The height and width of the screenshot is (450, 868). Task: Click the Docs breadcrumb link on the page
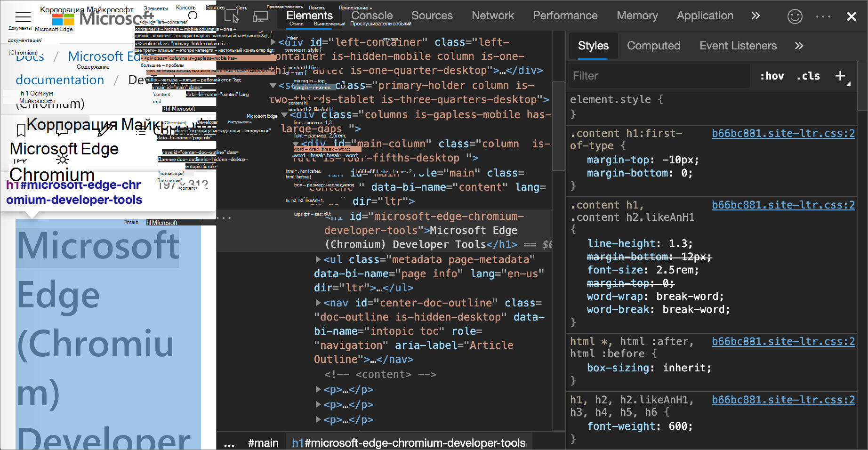click(x=30, y=56)
